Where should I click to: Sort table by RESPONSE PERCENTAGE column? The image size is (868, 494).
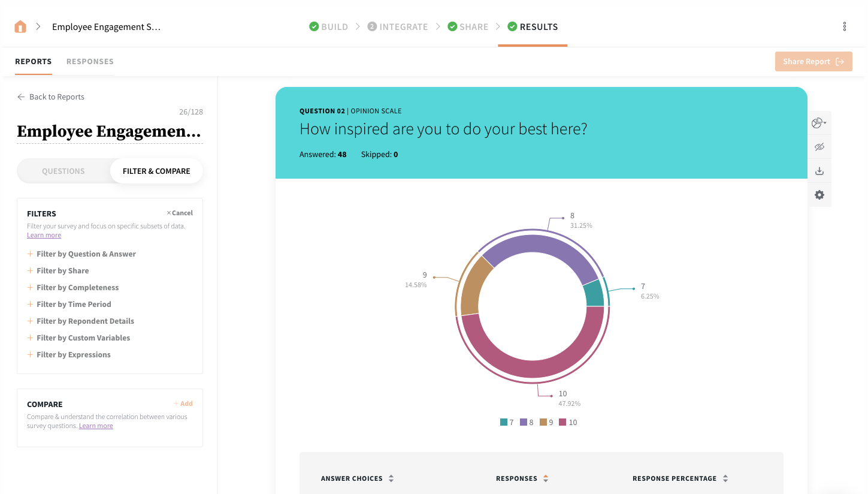725,478
